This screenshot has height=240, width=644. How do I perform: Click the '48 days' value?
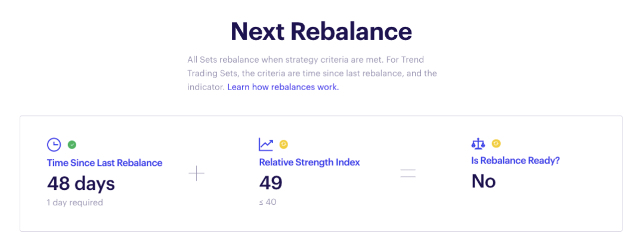click(80, 183)
